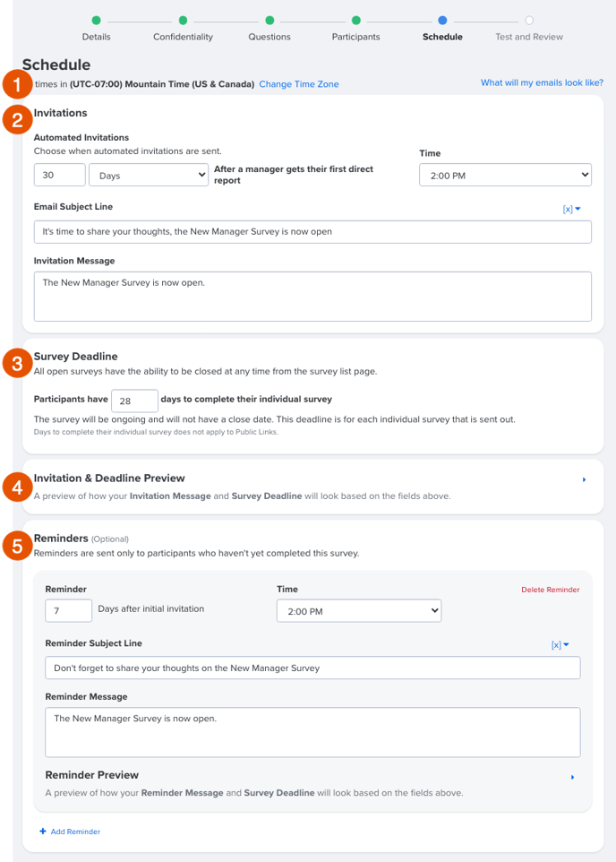Expand the Reminder Preview section
Screen dimensions: 616x862
click(x=572, y=777)
